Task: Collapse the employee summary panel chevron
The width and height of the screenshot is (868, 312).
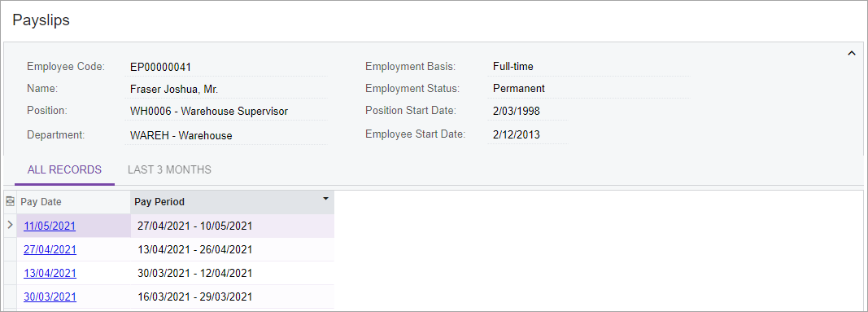Action: coord(852,53)
